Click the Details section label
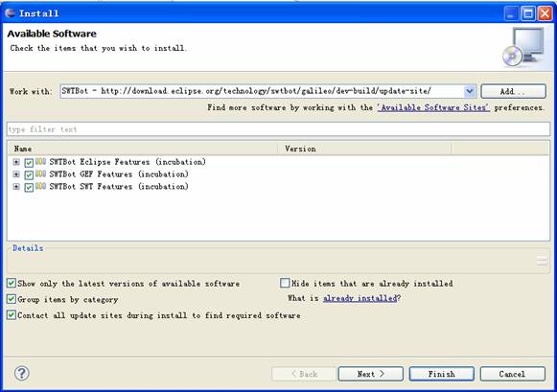Viewport: 557px width, 392px height. pos(28,248)
